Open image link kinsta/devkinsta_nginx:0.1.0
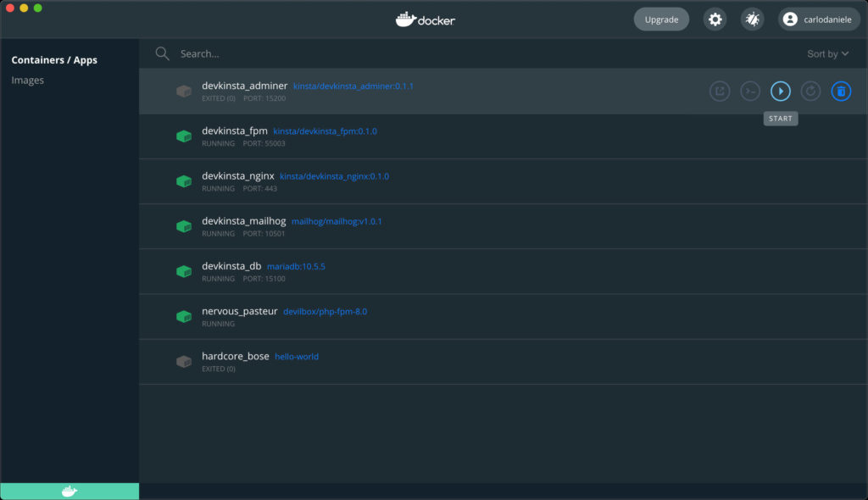The width and height of the screenshot is (868, 500). coord(334,176)
